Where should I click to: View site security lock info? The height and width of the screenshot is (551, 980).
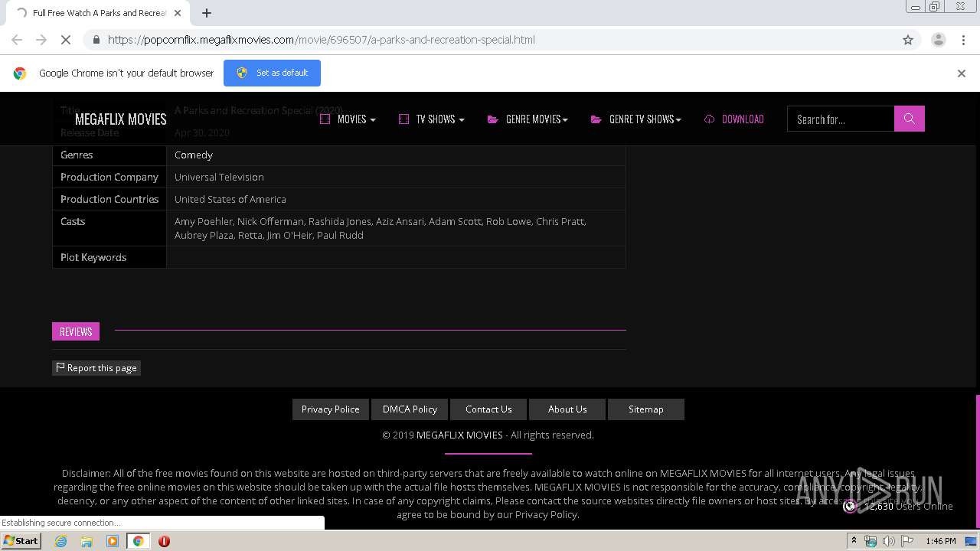click(96, 40)
